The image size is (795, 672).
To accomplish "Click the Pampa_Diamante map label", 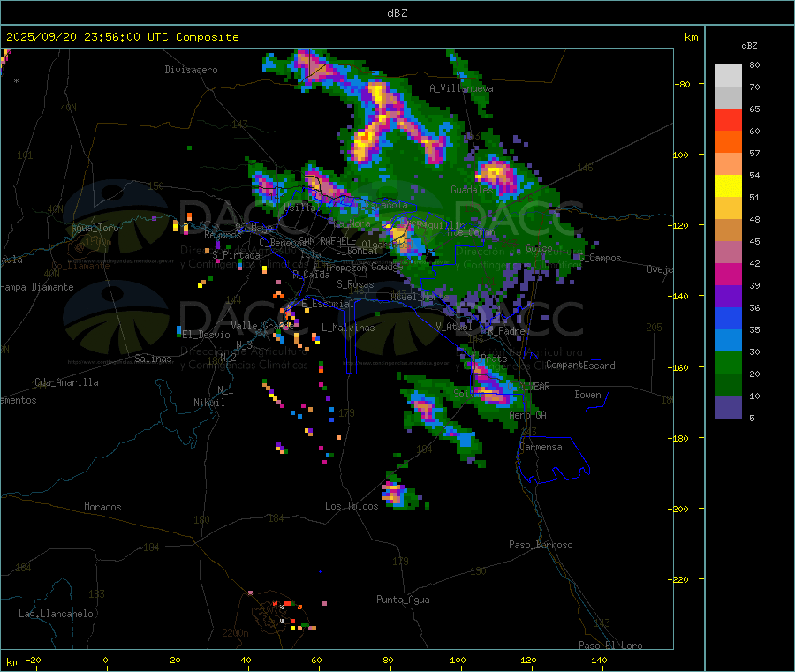I will (37, 287).
